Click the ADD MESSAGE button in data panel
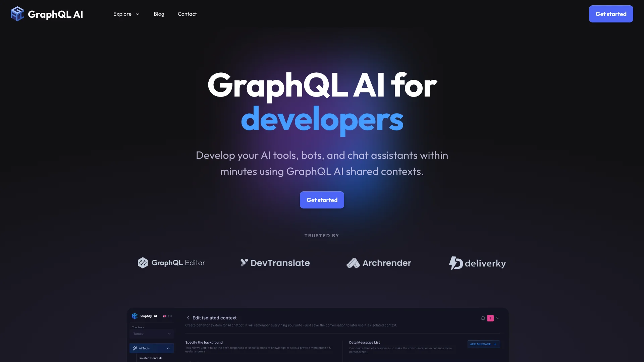Viewport: 644px width, 362px height. (x=483, y=344)
